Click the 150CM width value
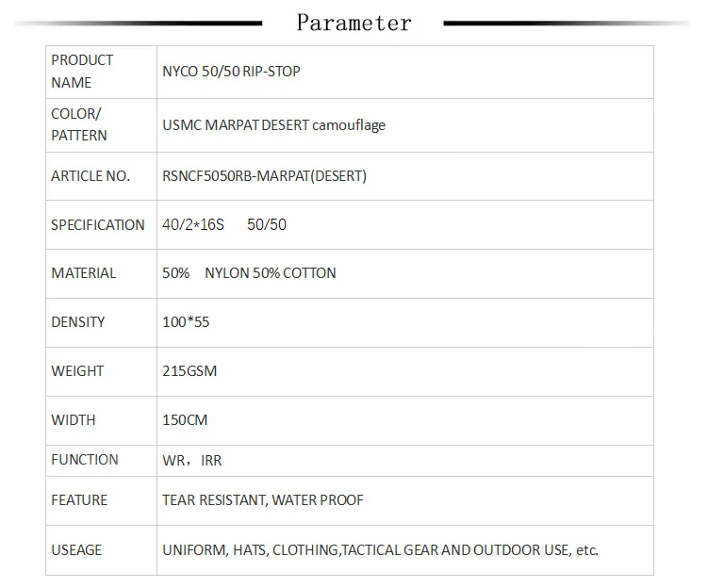This screenshot has width=707, height=588. click(x=185, y=420)
